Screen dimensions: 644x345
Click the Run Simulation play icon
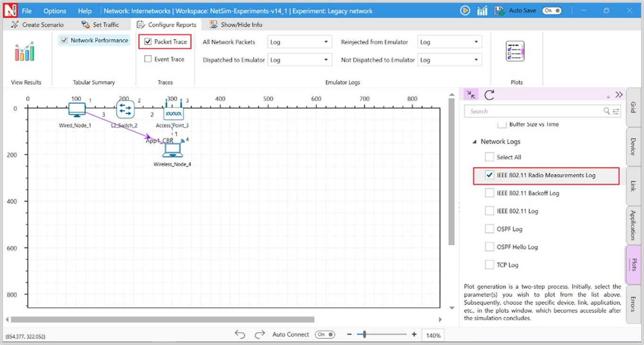click(x=465, y=10)
